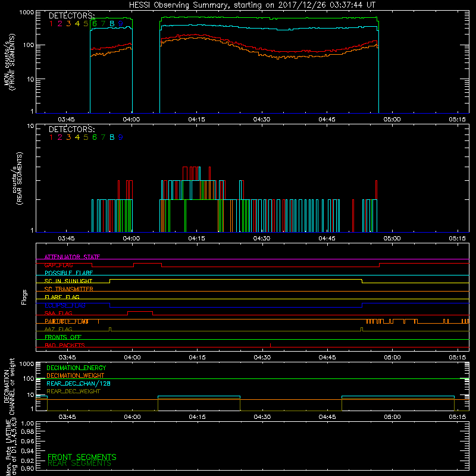476x476 pixels.
Task: Click the GAP_FLAG label
Action: [58, 265]
